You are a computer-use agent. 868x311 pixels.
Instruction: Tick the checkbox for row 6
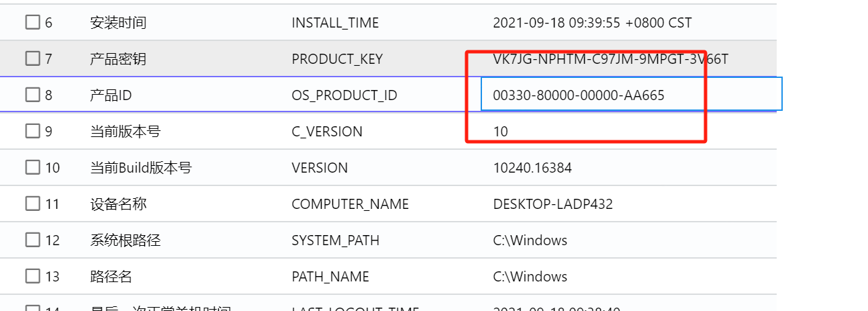point(33,23)
